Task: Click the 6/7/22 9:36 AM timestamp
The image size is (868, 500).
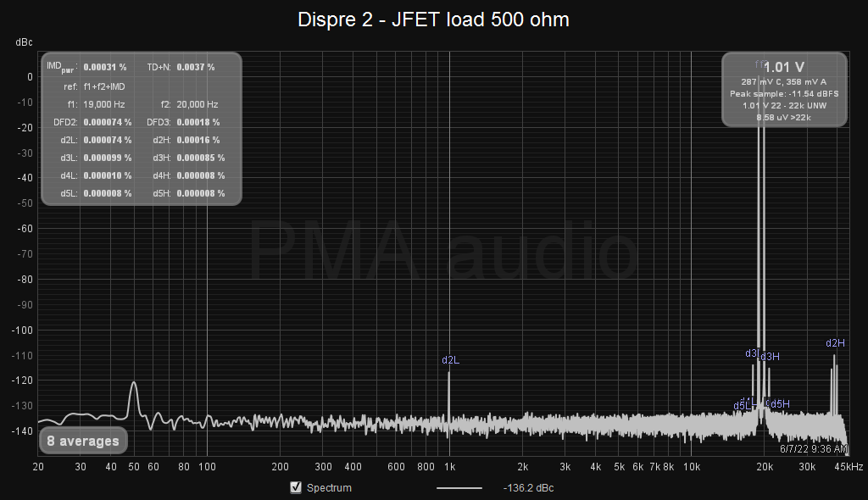Action: click(814, 449)
